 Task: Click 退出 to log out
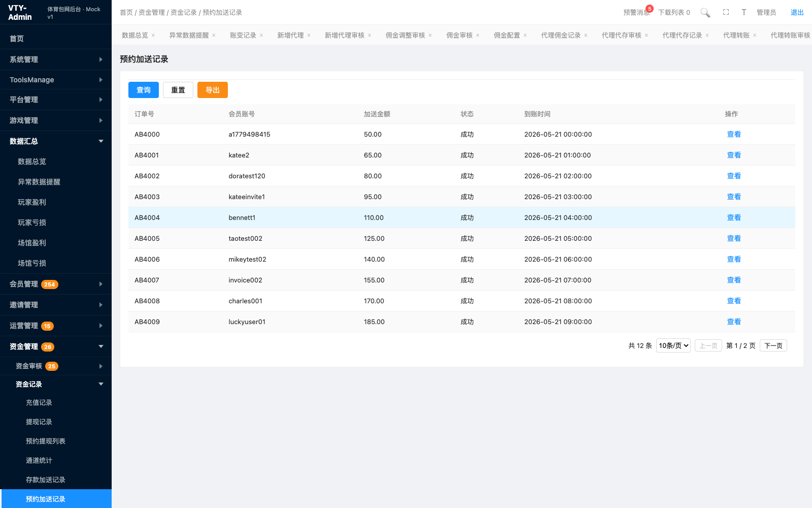pyautogui.click(x=797, y=12)
